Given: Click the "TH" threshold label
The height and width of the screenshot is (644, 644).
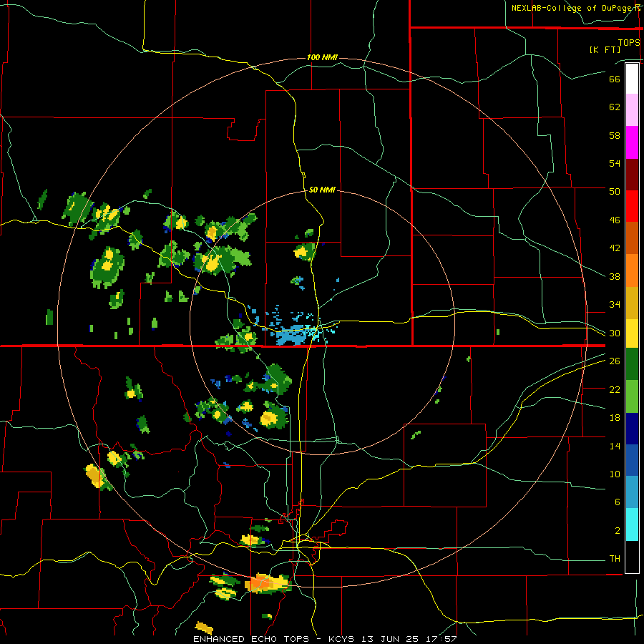Looking at the screenshot, I should pyautogui.click(x=615, y=559).
